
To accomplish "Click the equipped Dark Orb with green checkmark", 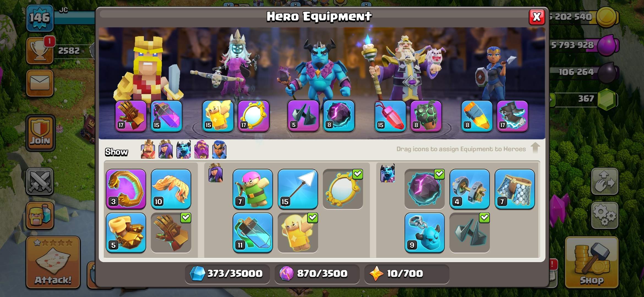I will tap(425, 189).
